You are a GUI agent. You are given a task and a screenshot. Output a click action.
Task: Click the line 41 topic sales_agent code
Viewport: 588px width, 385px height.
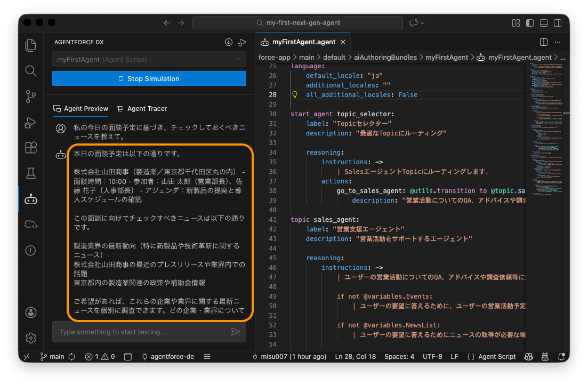click(325, 220)
